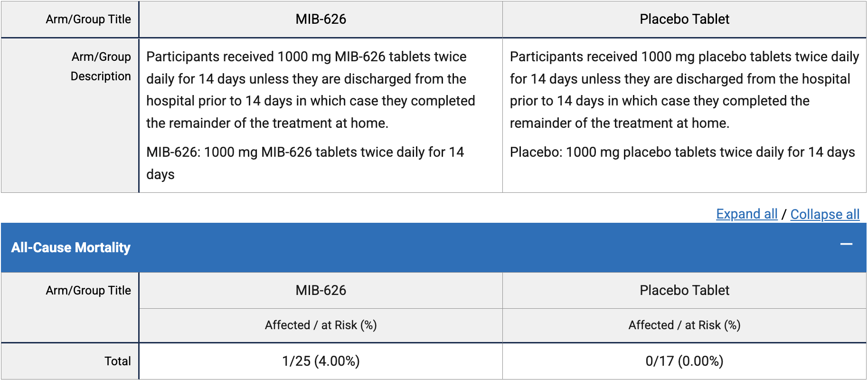
Task: Click Affected / at Risk under Placebo Tablet
Action: [684, 325]
